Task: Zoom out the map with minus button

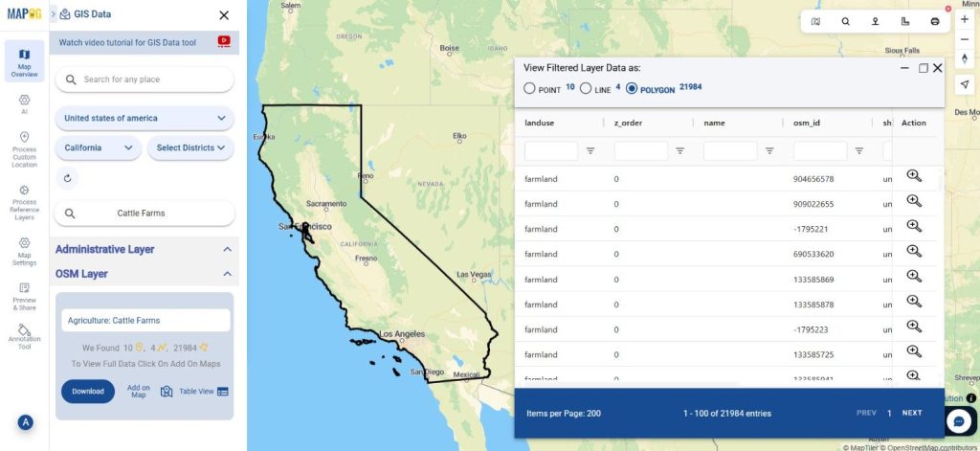Action: coord(965,39)
